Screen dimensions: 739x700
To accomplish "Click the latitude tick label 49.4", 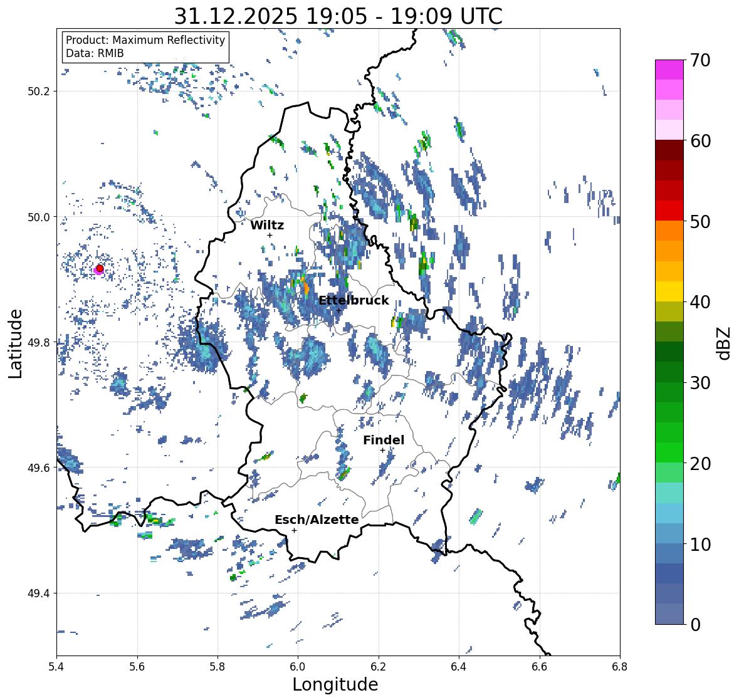I will tap(39, 593).
